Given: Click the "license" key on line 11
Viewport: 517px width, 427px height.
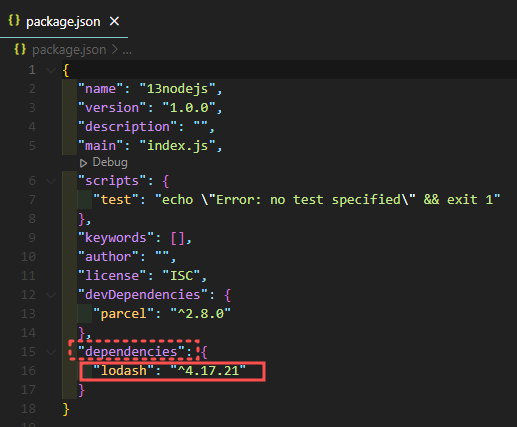Looking at the screenshot, I should [112, 276].
